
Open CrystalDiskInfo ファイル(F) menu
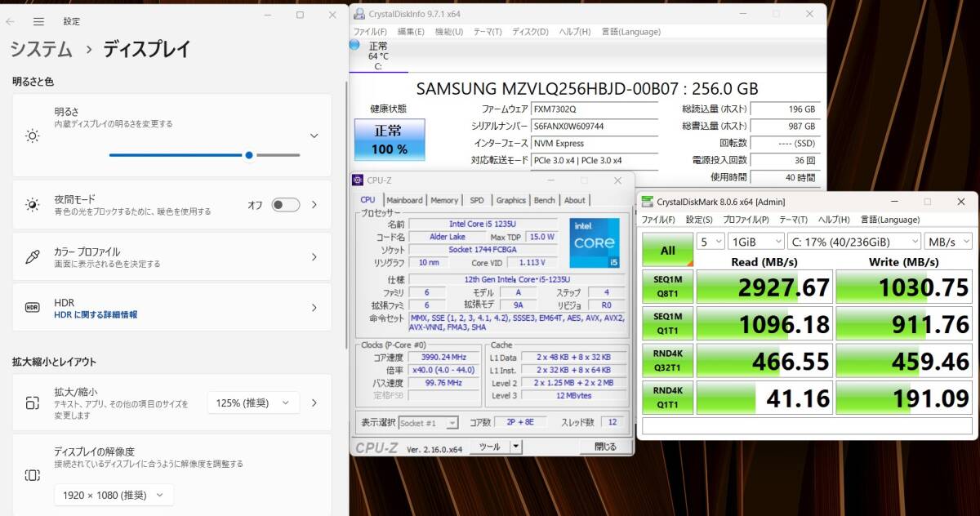pos(370,32)
